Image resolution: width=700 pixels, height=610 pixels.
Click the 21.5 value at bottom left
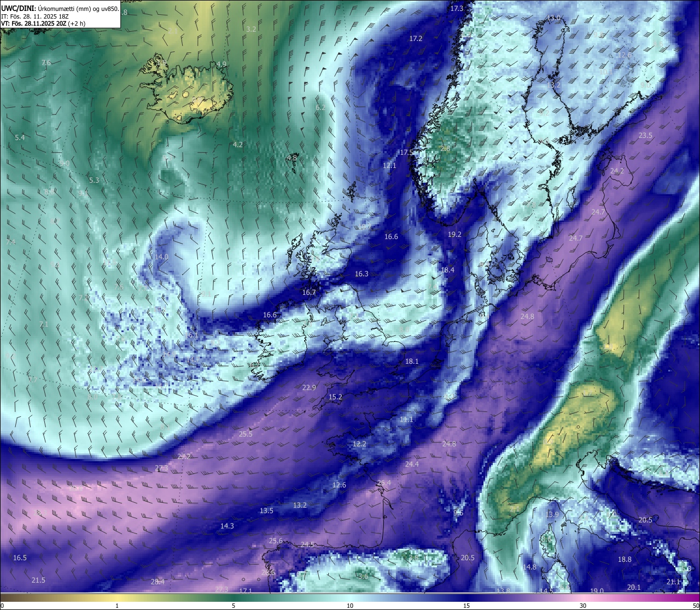(x=38, y=580)
